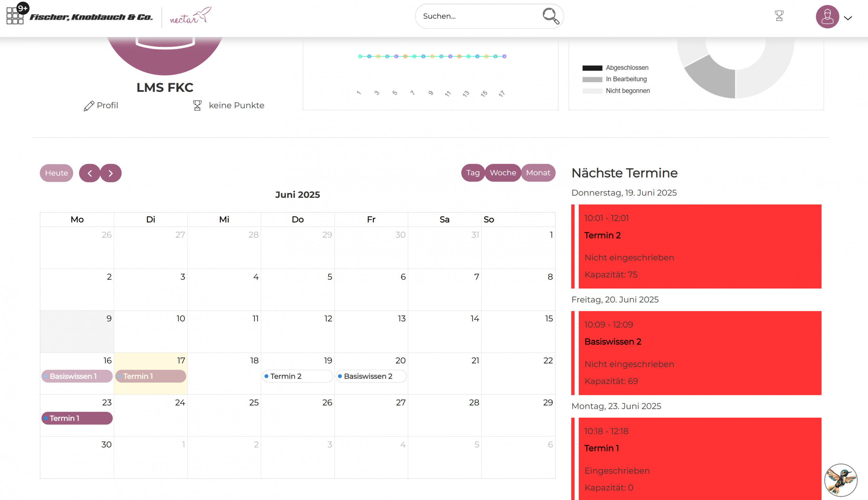
Task: Click the trophy keine Punkte icon
Action: click(197, 105)
